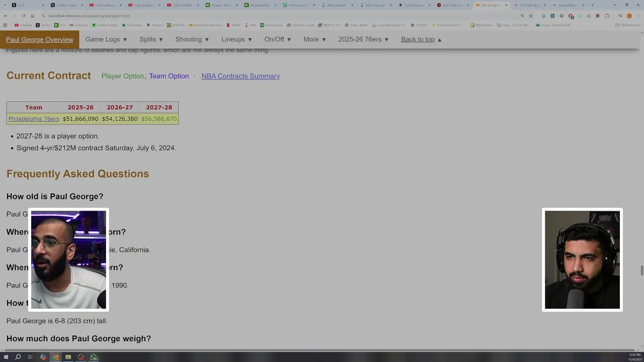Switch to the Best Point Guards browser tab
Viewport: 644px width, 362px height.
click(452, 5)
